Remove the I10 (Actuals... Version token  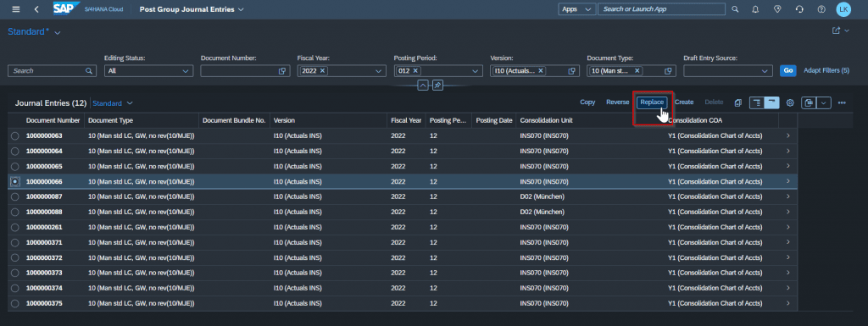coord(540,71)
